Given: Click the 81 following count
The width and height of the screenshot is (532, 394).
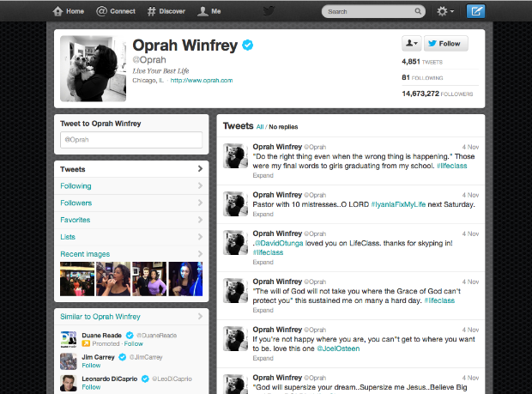Looking at the screenshot, I should [422, 78].
